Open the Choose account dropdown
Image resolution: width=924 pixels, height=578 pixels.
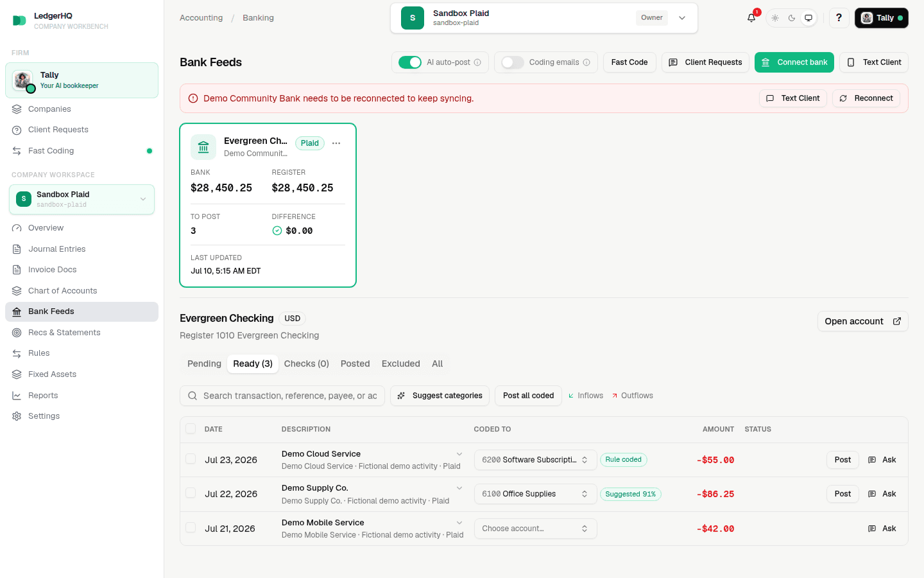coord(535,529)
